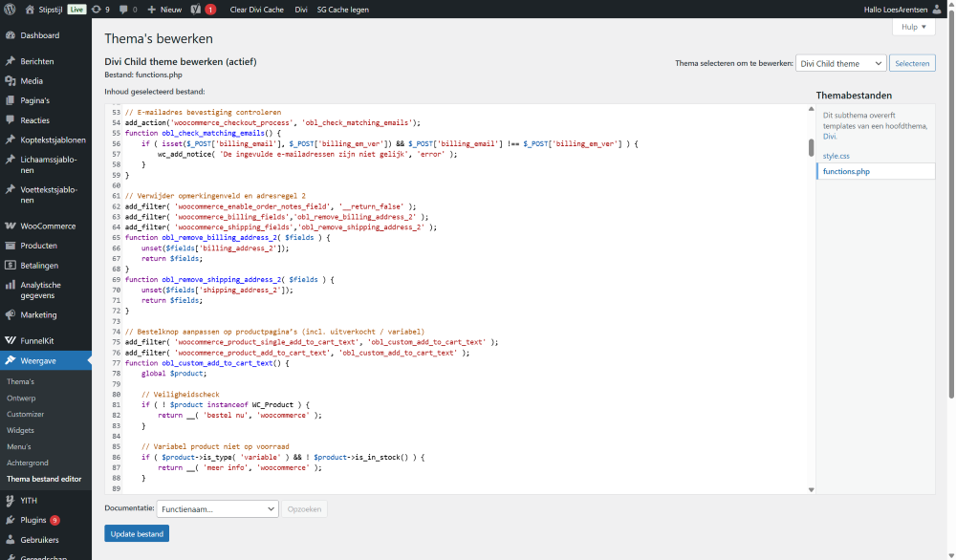Click the user avatar icon top right
The image size is (956, 560).
[937, 10]
